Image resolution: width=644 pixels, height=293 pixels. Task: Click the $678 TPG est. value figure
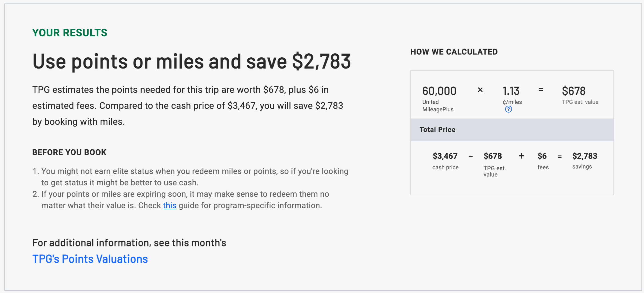pos(574,91)
